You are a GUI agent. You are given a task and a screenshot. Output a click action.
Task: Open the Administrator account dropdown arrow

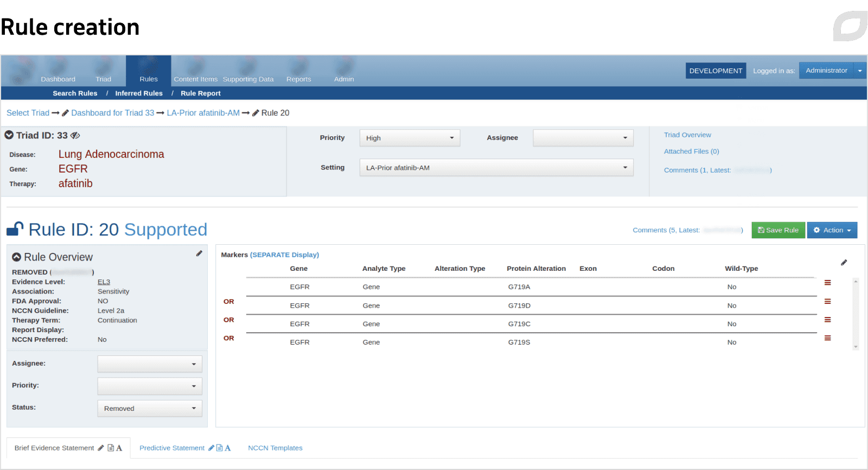point(860,71)
